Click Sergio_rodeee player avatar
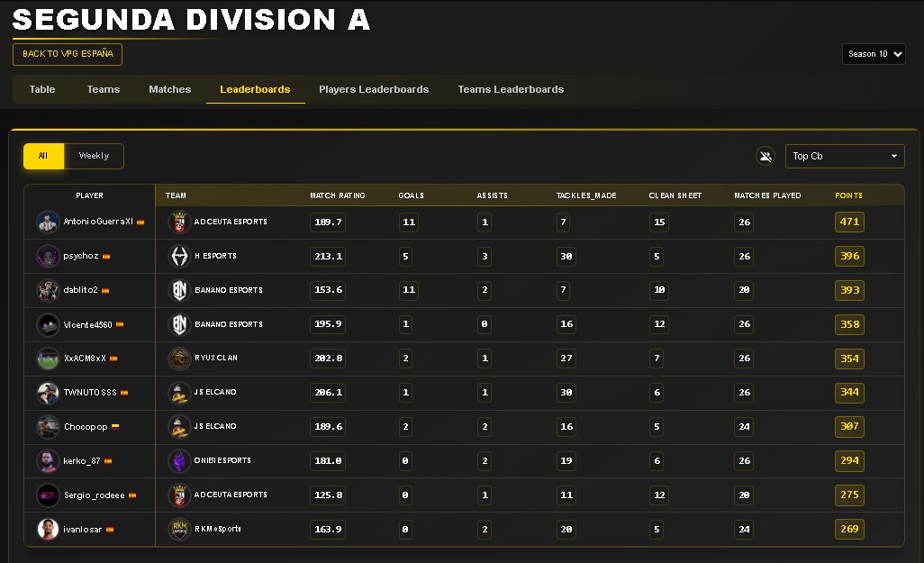924x563 pixels. [x=48, y=495]
